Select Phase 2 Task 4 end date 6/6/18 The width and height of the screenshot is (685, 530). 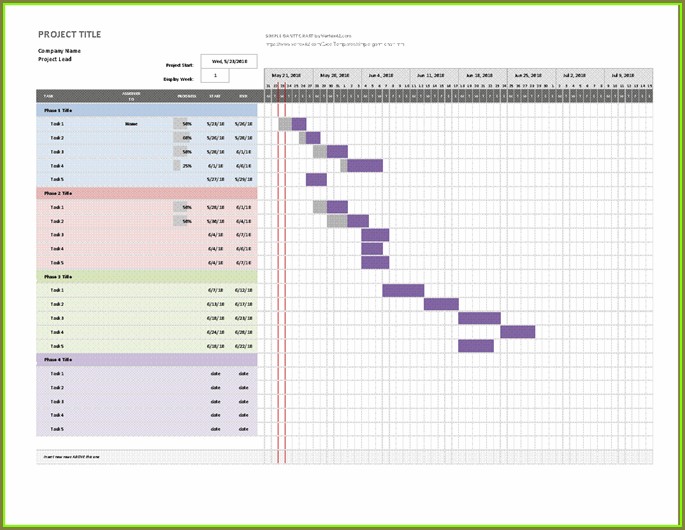coord(244,249)
